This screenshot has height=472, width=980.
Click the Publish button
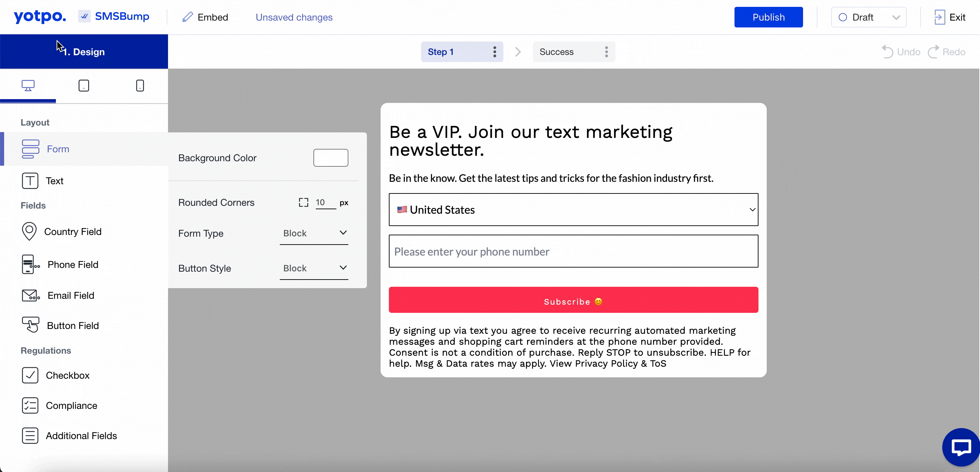tap(768, 17)
